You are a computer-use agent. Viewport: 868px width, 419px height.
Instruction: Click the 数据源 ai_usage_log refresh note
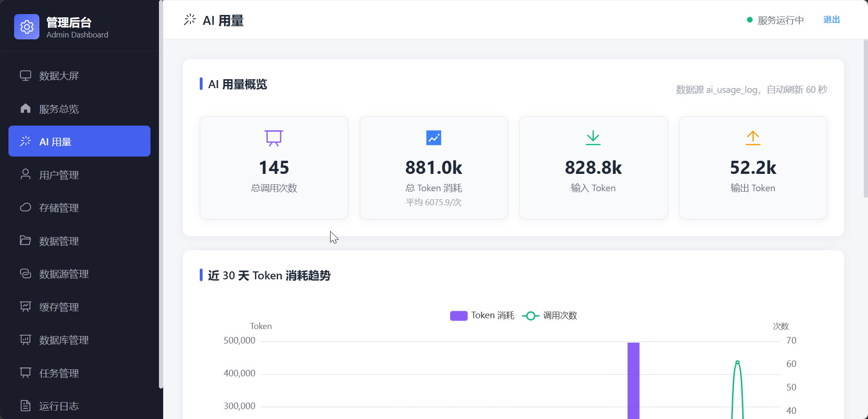(x=751, y=90)
